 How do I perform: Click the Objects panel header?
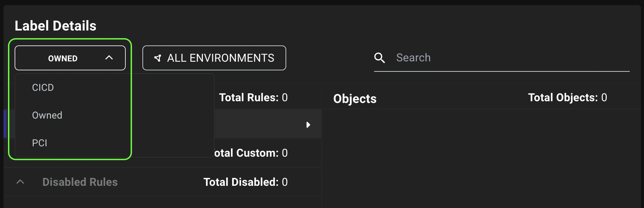point(355,98)
